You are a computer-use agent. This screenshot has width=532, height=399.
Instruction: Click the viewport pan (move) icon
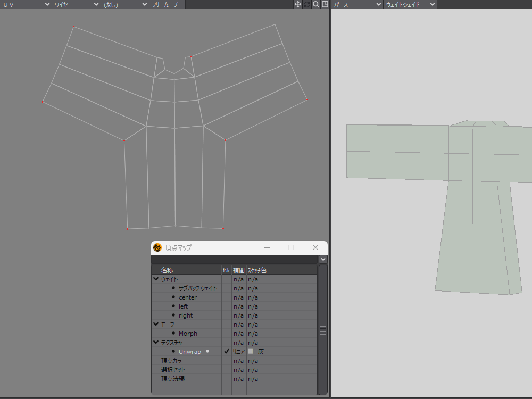pos(298,4)
